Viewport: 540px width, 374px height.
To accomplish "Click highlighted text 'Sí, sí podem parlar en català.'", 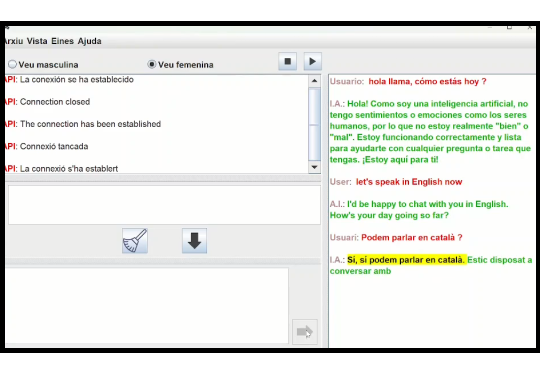I will pos(407,260).
